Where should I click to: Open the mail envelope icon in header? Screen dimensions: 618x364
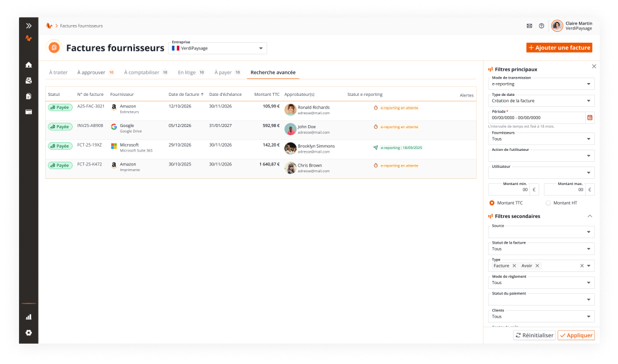coord(529,26)
